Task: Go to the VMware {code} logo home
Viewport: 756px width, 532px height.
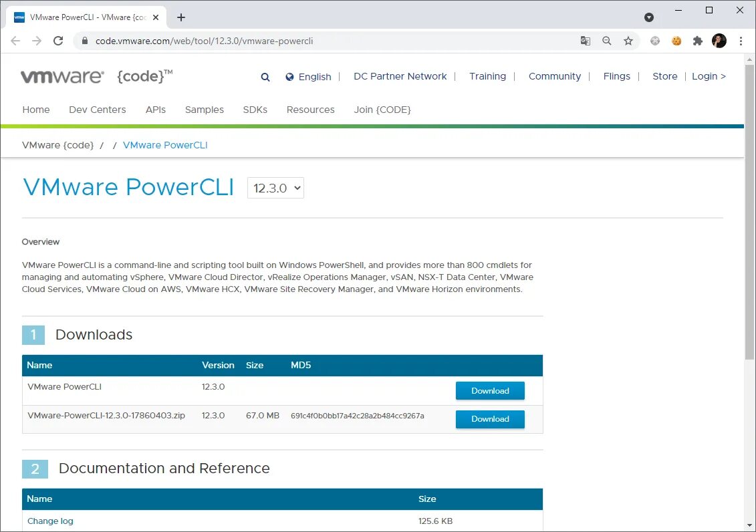Action: (96, 77)
